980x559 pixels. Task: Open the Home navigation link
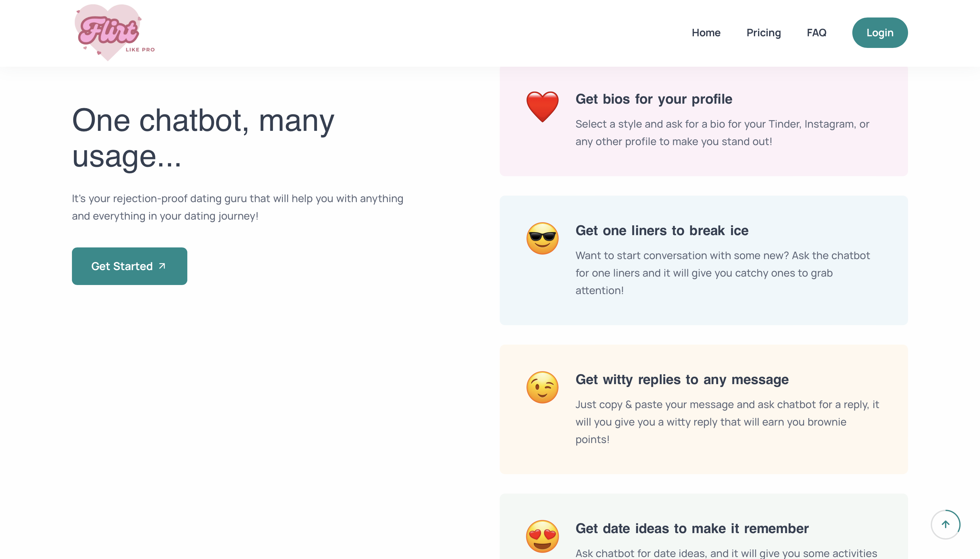click(x=706, y=33)
